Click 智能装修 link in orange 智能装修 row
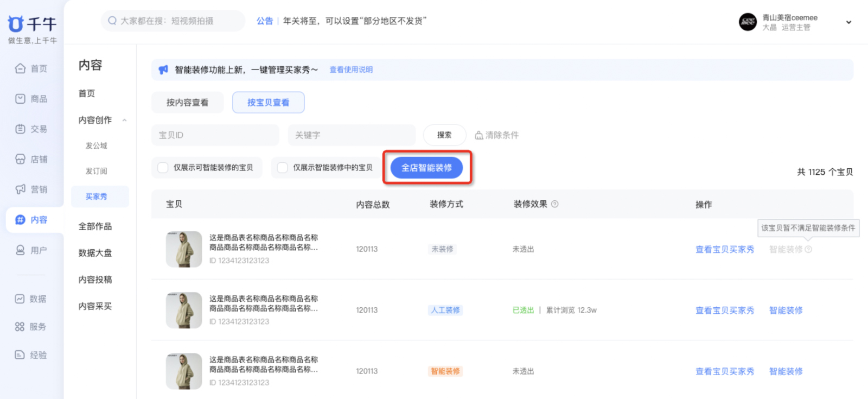This screenshot has width=868, height=399. click(786, 371)
